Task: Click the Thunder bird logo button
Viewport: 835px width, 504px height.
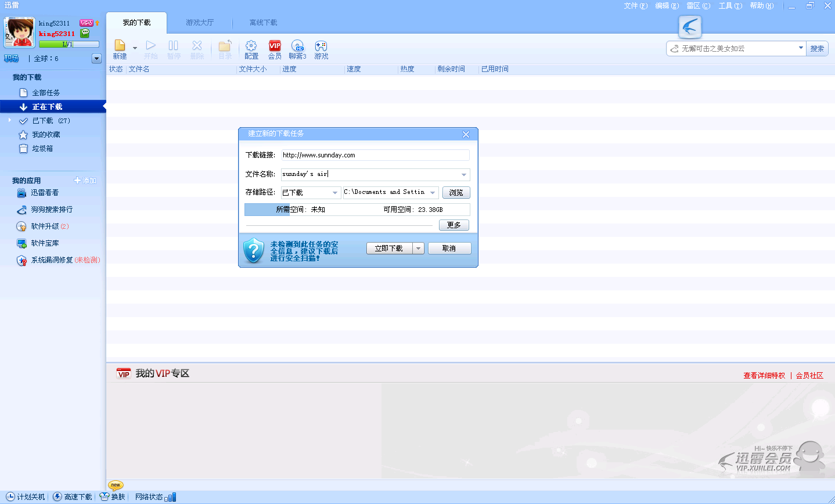Action: (x=690, y=27)
